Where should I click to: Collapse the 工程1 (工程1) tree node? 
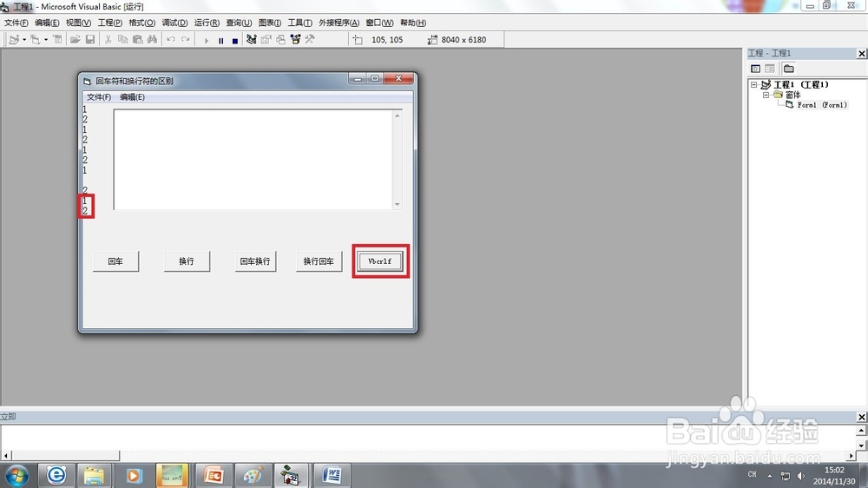click(753, 85)
